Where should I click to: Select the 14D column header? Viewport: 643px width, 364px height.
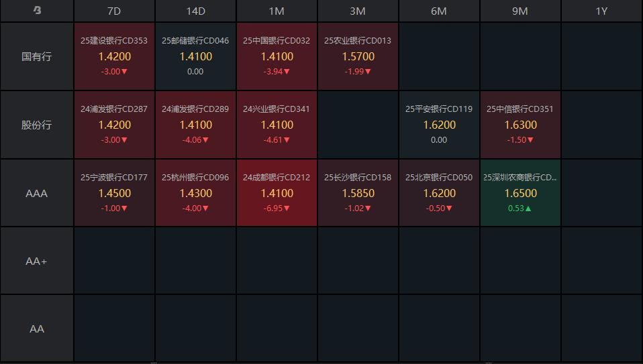click(x=195, y=11)
